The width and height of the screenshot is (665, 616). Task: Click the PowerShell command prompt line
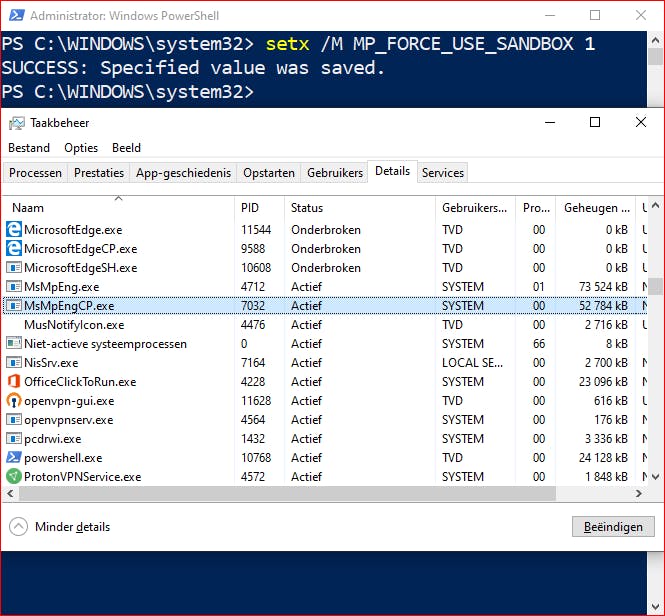pos(128,92)
